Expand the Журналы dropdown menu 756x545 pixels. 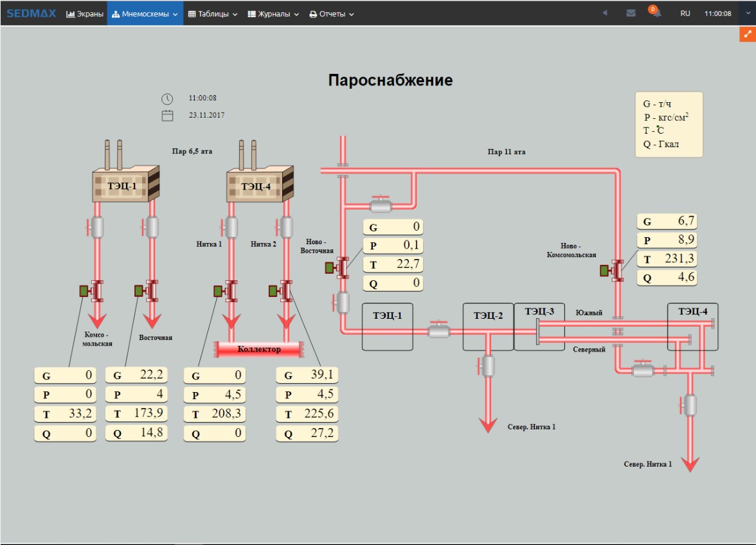(x=273, y=13)
